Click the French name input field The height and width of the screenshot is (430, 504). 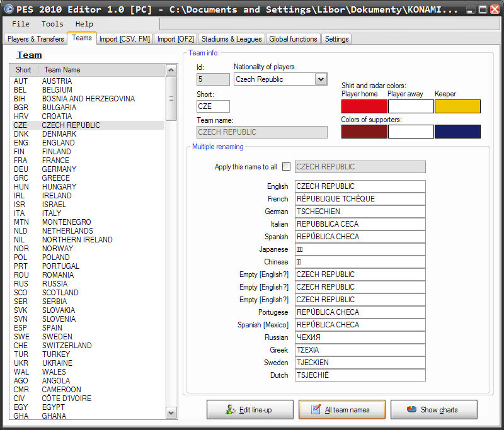[x=360, y=199]
